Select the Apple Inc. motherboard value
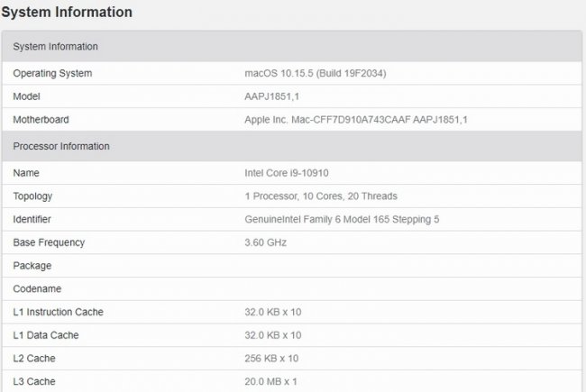Screen dimensions: 586x392 click(356, 120)
